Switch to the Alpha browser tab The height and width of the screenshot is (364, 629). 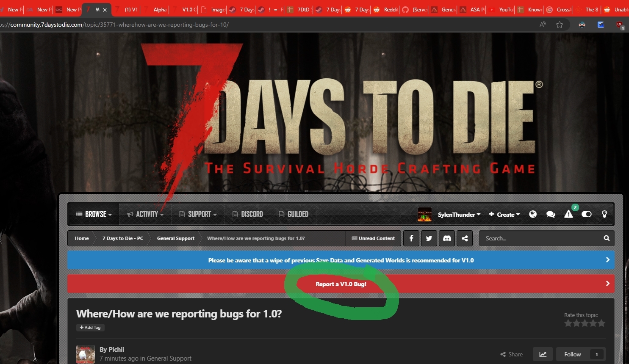(x=155, y=10)
